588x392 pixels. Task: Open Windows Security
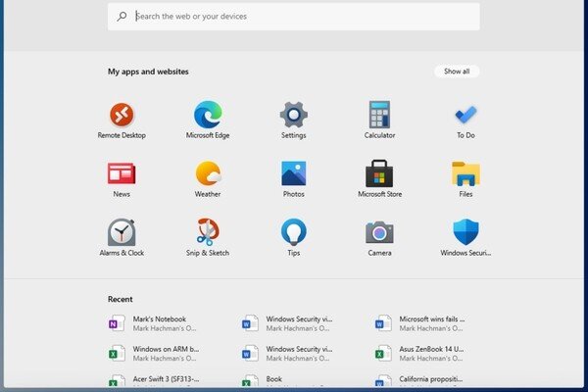(465, 238)
